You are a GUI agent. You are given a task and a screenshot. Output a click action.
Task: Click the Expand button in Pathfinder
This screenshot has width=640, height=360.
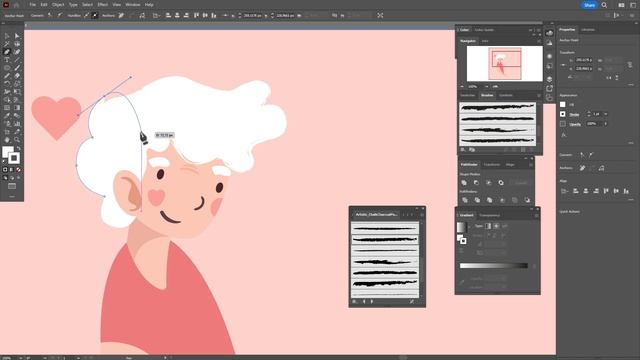[x=521, y=183]
